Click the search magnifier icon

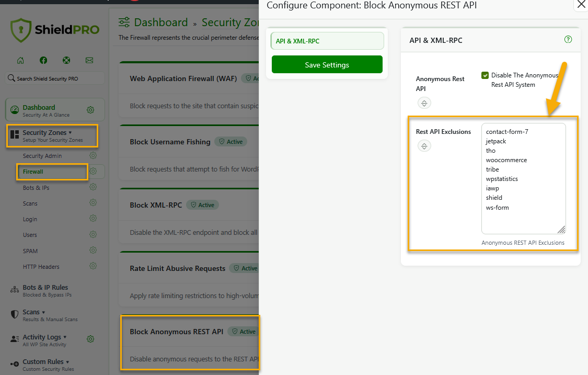click(11, 78)
